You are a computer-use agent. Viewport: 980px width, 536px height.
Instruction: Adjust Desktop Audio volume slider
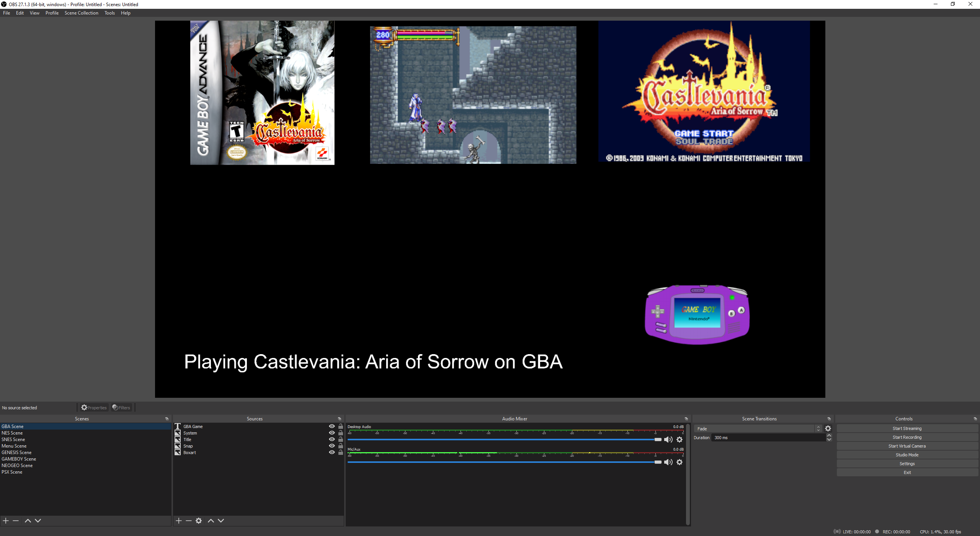[x=505, y=440]
